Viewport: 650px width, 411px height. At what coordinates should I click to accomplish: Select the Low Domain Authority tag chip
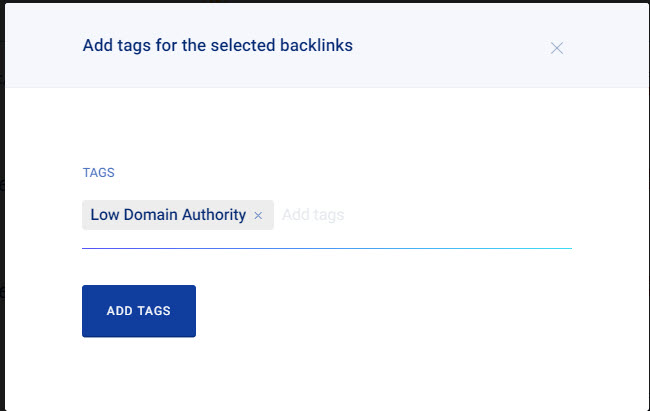(168, 215)
